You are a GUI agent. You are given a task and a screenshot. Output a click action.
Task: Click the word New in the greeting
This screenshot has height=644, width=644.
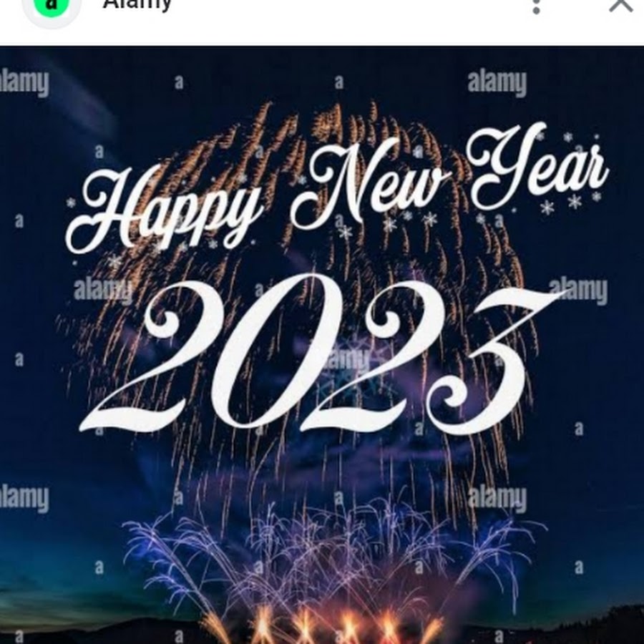[x=371, y=183]
